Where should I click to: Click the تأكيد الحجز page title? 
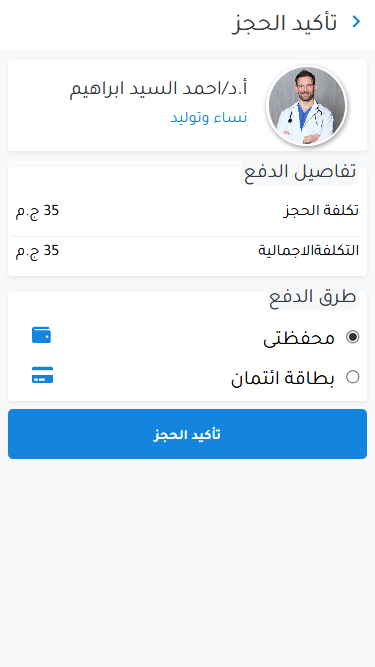coord(284,23)
